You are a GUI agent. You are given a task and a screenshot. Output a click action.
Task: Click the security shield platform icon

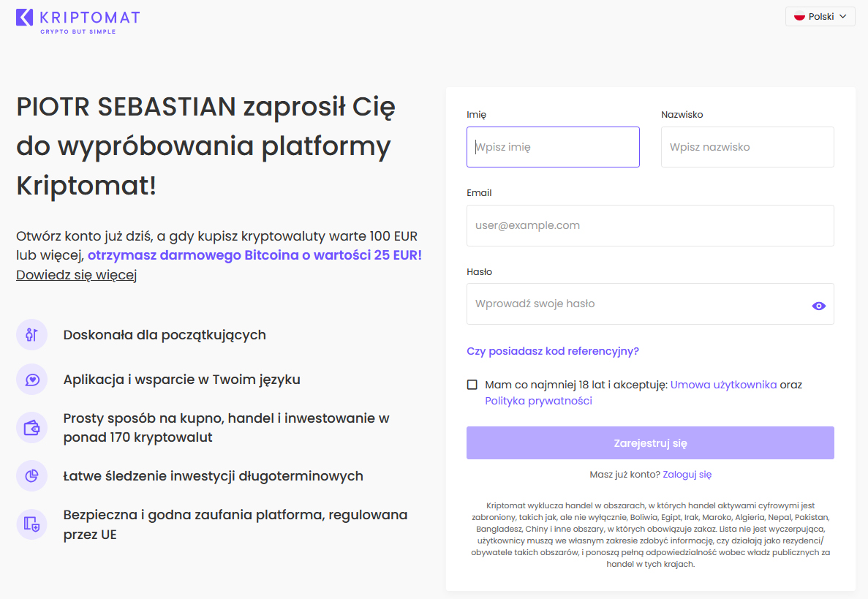(31, 524)
